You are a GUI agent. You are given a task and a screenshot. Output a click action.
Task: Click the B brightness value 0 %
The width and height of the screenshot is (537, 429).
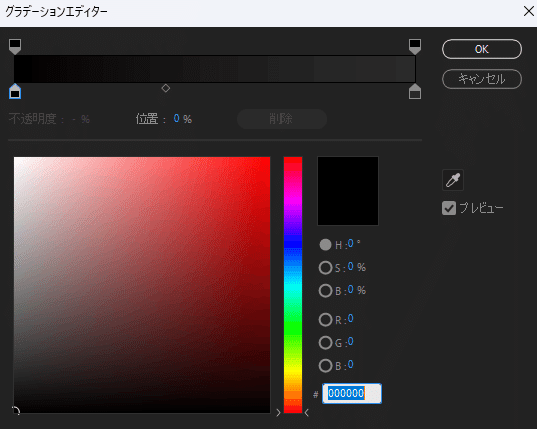point(357,290)
